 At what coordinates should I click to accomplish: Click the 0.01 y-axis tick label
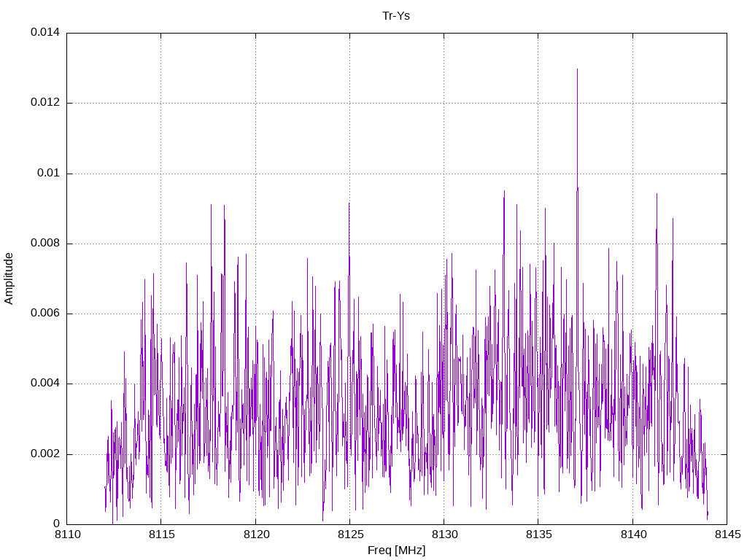pyautogui.click(x=49, y=173)
